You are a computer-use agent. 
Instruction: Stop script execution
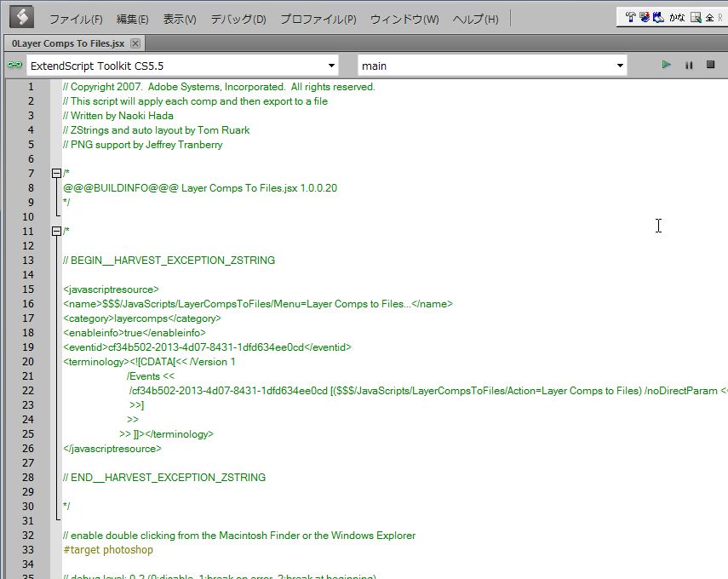710,65
